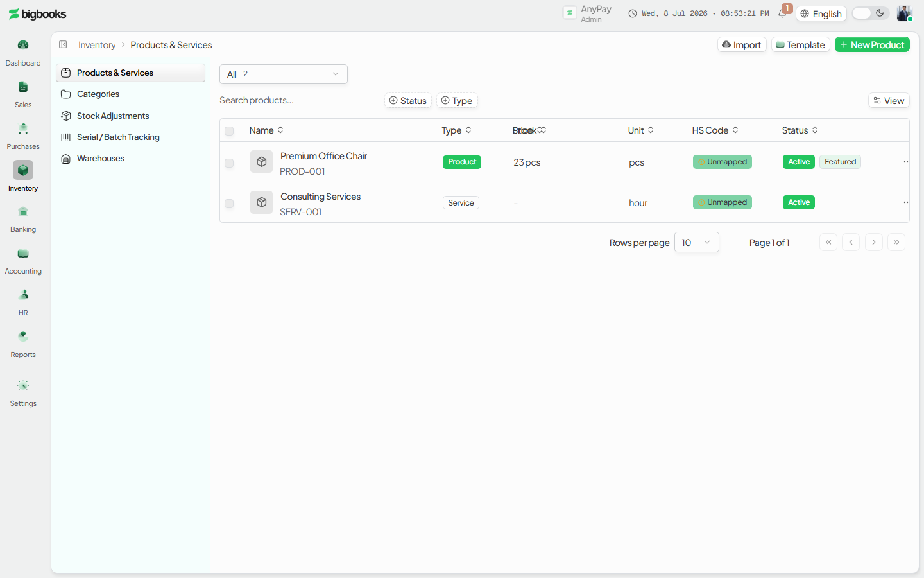Click the Unmapped badge for Consulting Services

pyautogui.click(x=722, y=202)
